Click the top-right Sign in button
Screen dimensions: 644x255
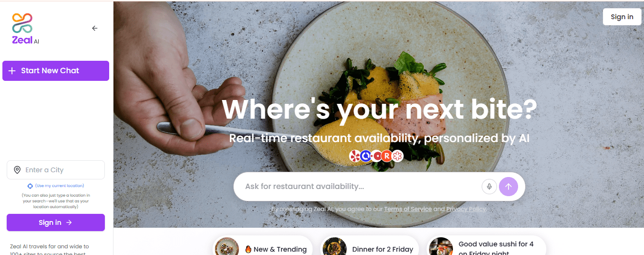(622, 17)
